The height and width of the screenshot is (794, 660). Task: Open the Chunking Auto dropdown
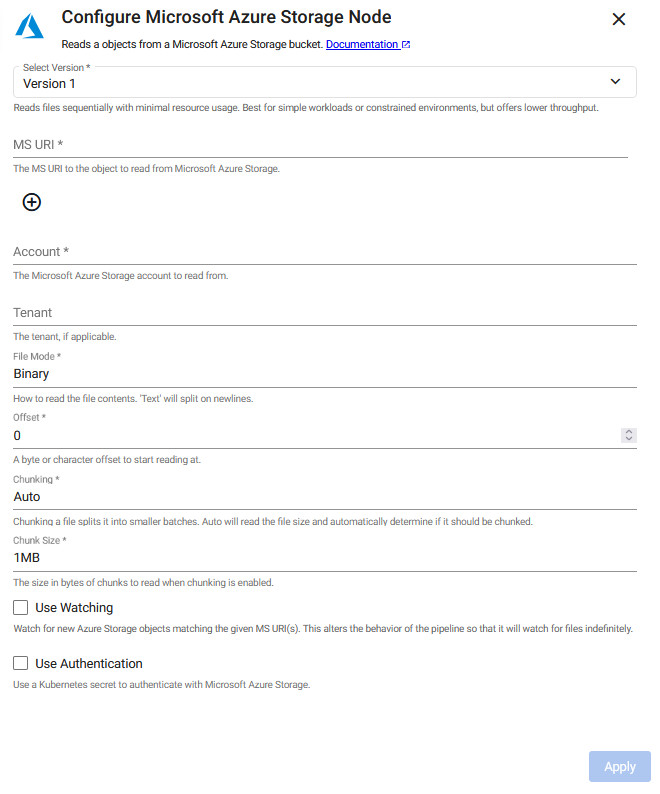pyautogui.click(x=324, y=496)
